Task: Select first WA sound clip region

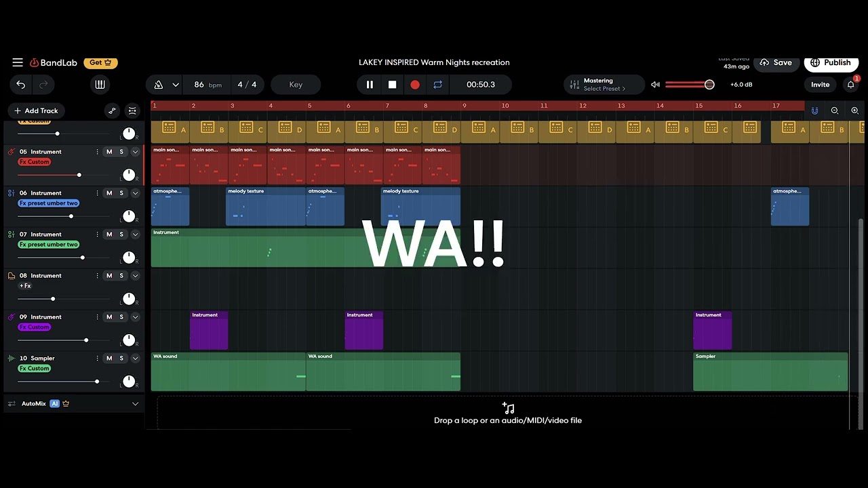Action: point(228,371)
